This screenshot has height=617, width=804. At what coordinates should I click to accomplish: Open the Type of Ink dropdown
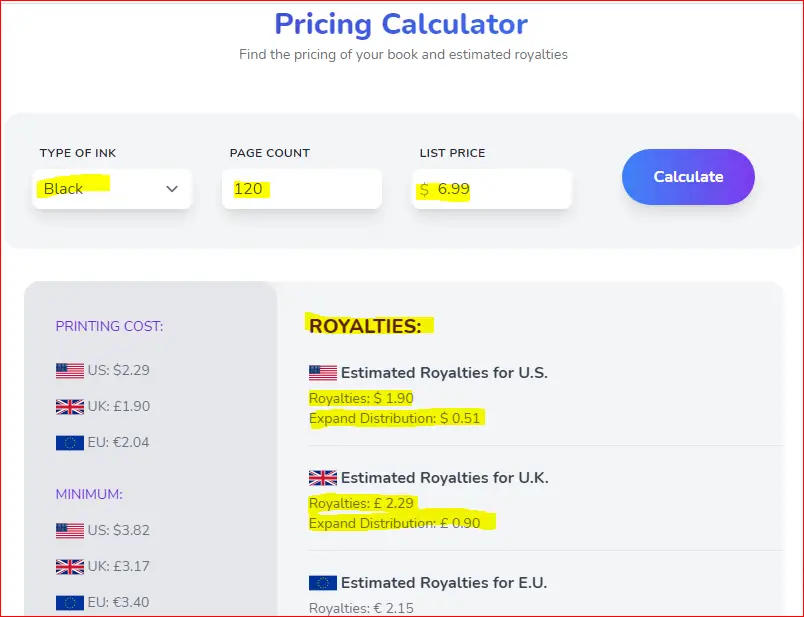[112, 189]
